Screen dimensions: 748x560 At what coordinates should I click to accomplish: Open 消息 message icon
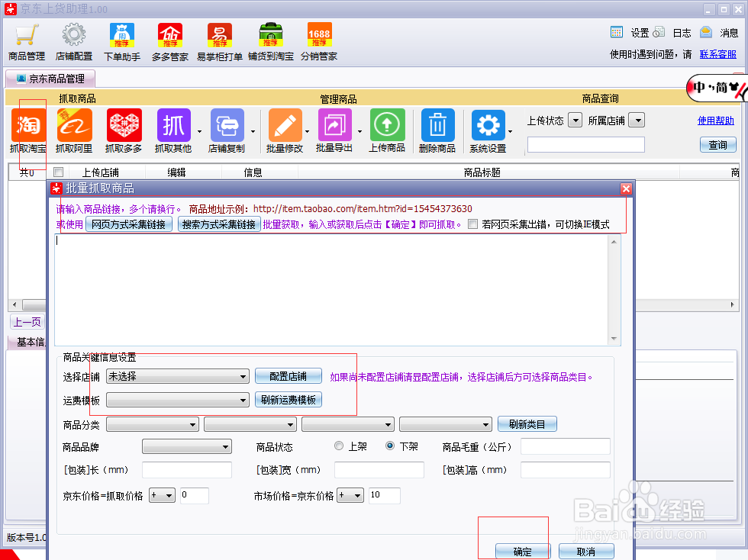[x=706, y=33]
